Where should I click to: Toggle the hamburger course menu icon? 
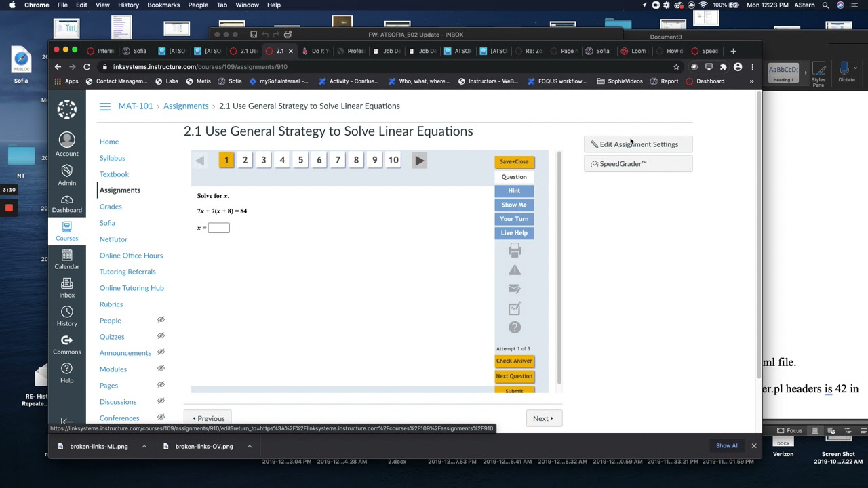[x=104, y=106]
